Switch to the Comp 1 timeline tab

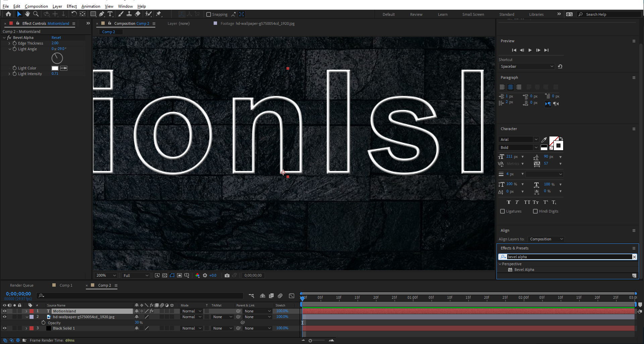[66, 285]
